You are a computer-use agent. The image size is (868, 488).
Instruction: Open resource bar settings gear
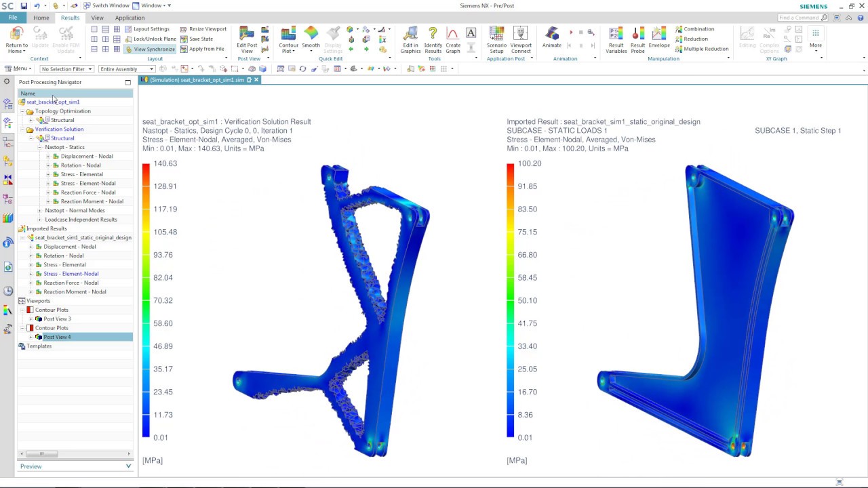pyautogui.click(x=7, y=81)
